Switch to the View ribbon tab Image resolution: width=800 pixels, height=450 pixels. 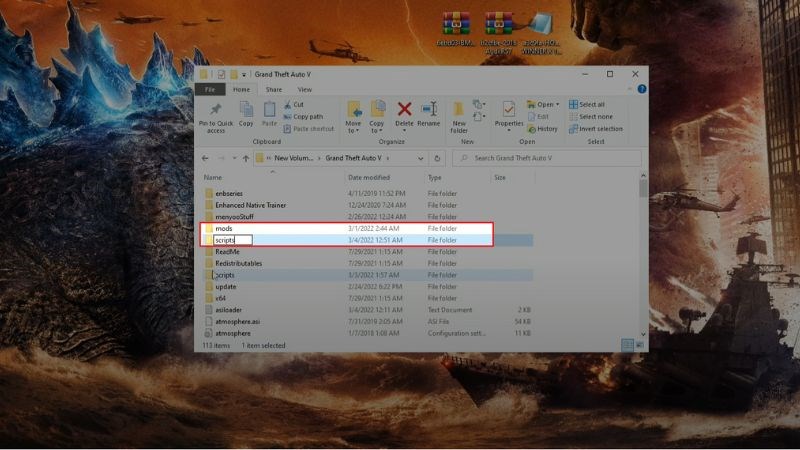coord(305,89)
